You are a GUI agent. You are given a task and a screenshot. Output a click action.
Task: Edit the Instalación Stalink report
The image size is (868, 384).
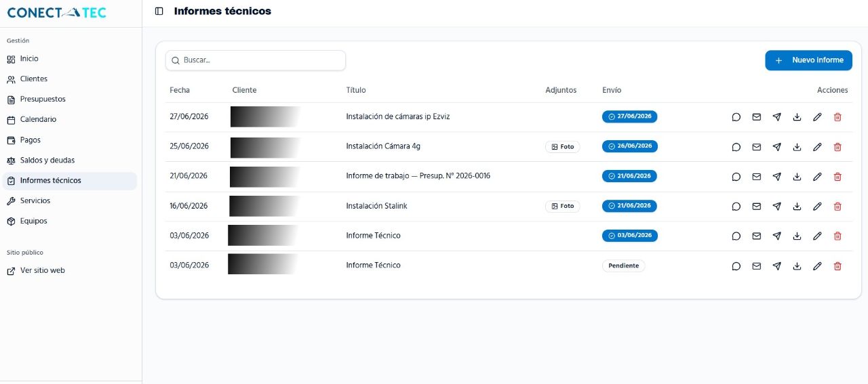(817, 207)
